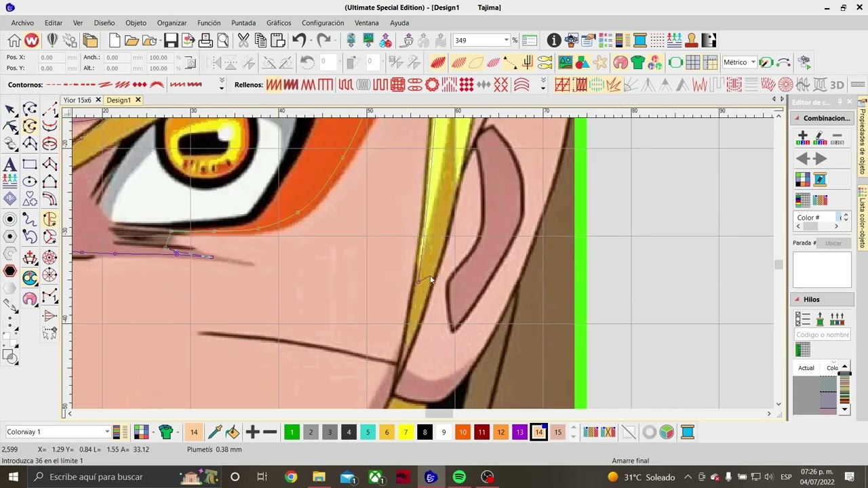Viewport: 868px width, 488px height.
Task: Click the green T-shirt product icon
Action: tap(637, 62)
